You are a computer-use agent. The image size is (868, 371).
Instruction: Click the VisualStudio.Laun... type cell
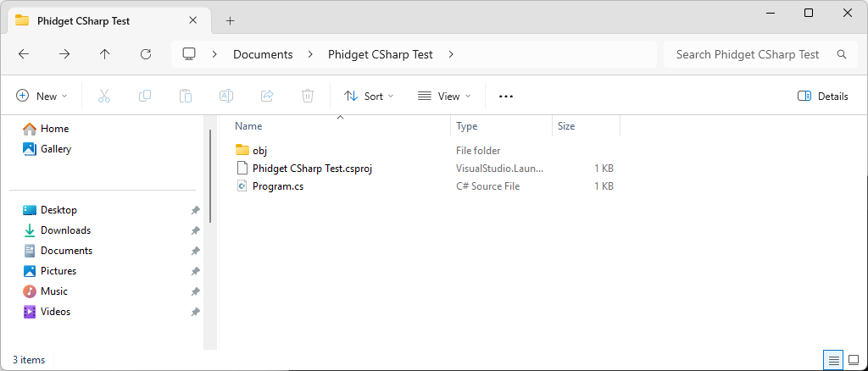point(500,168)
